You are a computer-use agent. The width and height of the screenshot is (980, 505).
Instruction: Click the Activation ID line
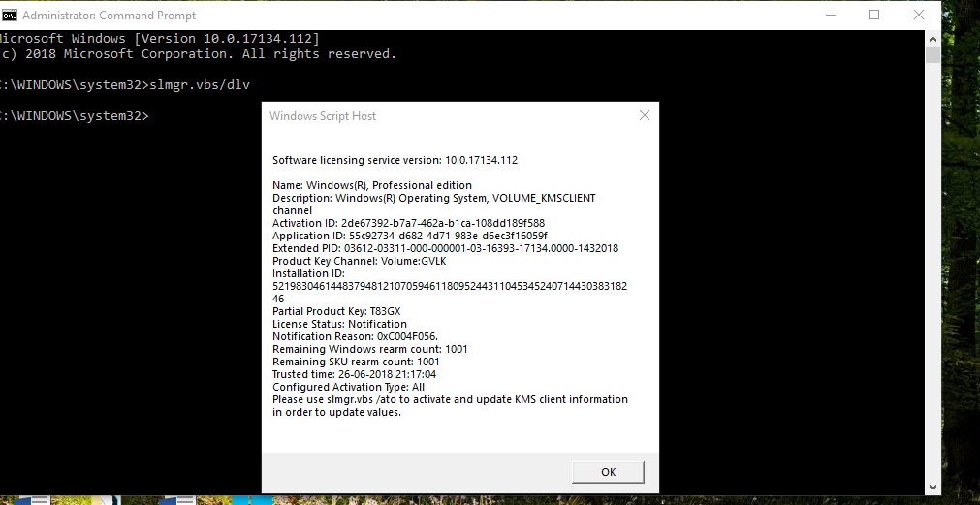click(x=409, y=223)
